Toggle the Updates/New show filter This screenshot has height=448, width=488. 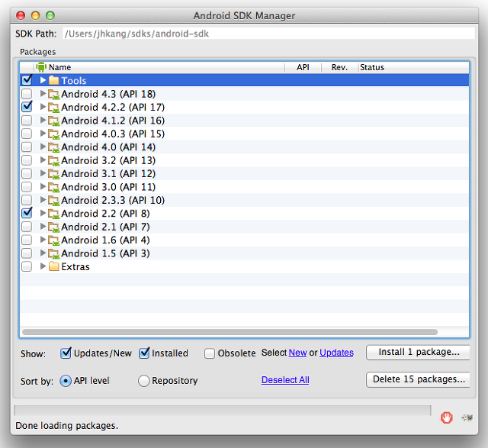tap(66, 353)
